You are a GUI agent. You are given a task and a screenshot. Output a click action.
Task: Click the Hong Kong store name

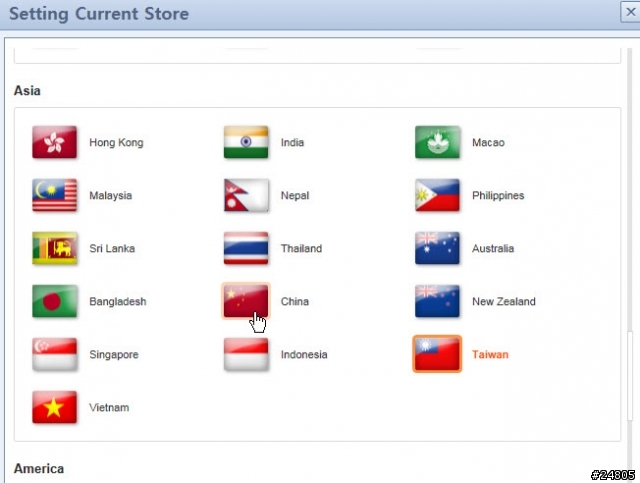[x=116, y=142]
